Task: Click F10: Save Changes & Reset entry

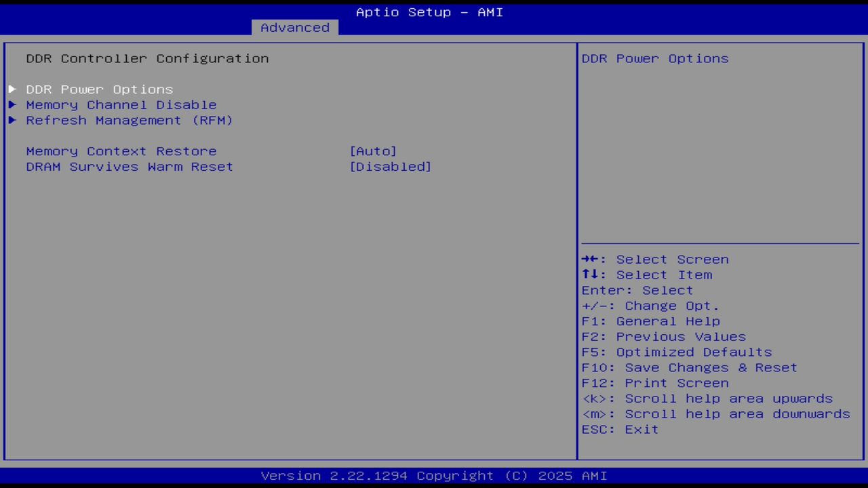Action: tap(689, 367)
